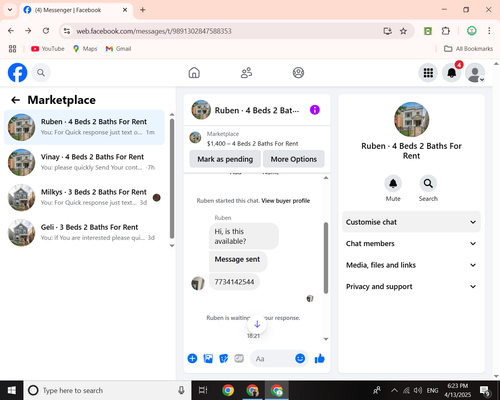Viewport: 500px width, 400px height.
Task: Click large listing photo in info panel
Action: pos(411,119)
